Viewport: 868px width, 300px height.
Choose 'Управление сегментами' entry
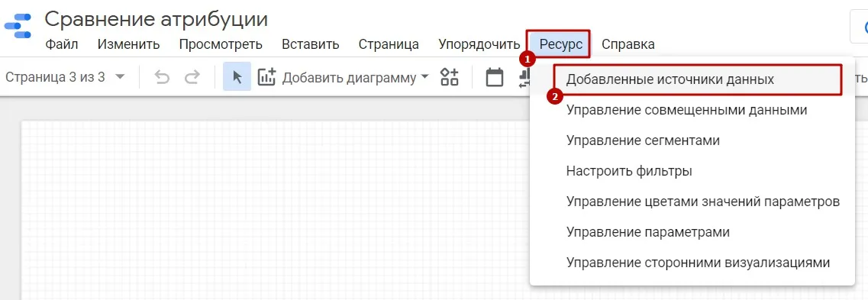coord(692,140)
